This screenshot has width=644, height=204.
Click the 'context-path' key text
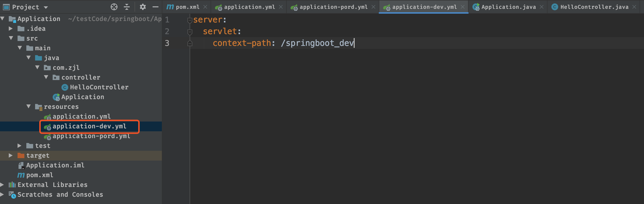pos(242,43)
